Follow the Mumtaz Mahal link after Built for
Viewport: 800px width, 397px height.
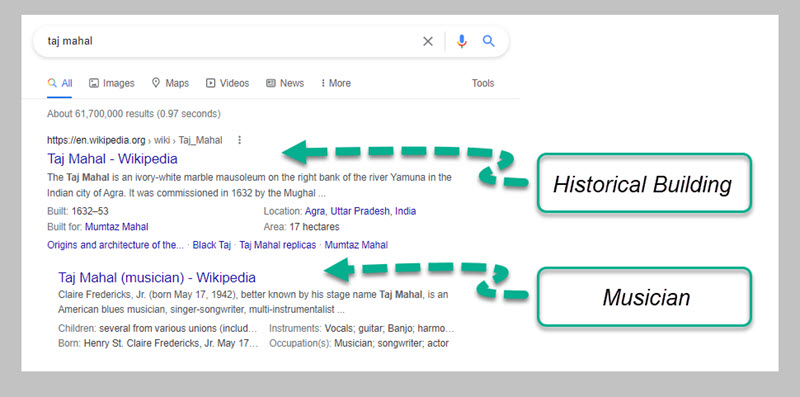[x=117, y=227]
